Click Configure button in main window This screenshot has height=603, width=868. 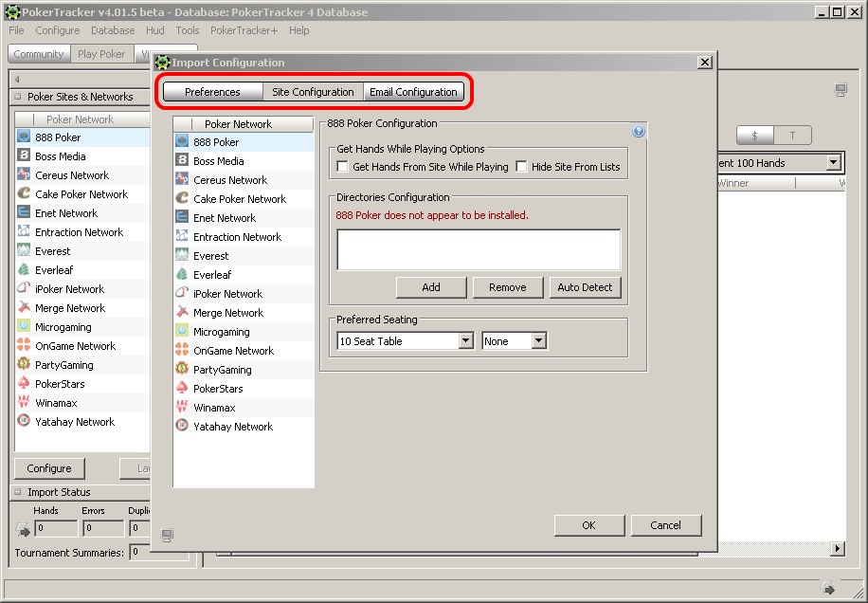tap(49, 467)
